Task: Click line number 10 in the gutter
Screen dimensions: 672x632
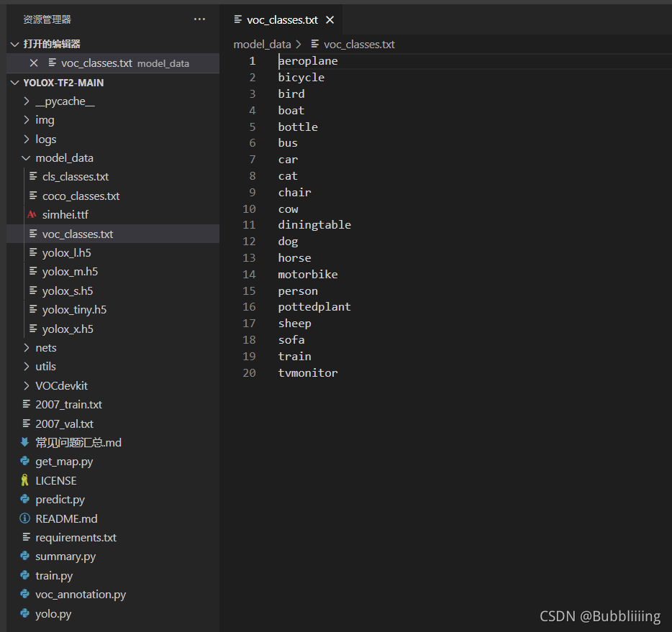Action: (x=249, y=209)
